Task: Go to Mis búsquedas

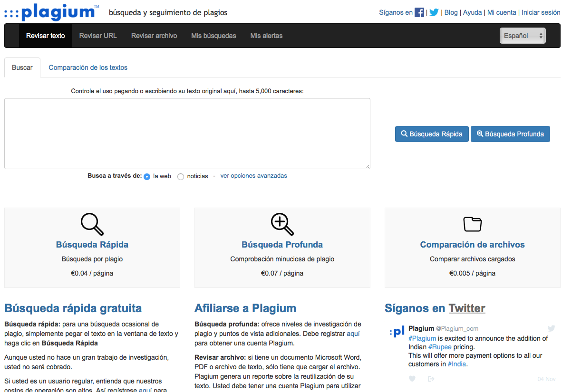Action: click(213, 36)
